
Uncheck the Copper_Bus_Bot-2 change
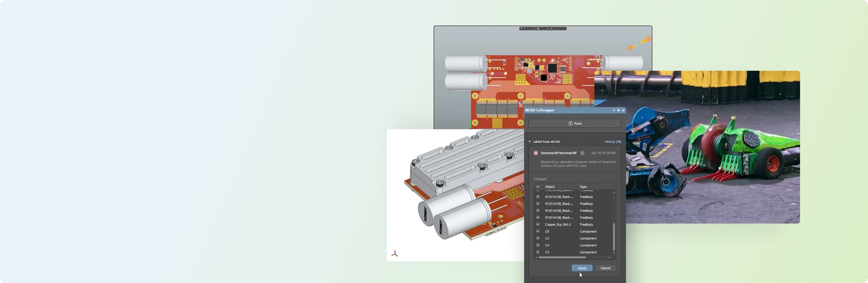538,224
